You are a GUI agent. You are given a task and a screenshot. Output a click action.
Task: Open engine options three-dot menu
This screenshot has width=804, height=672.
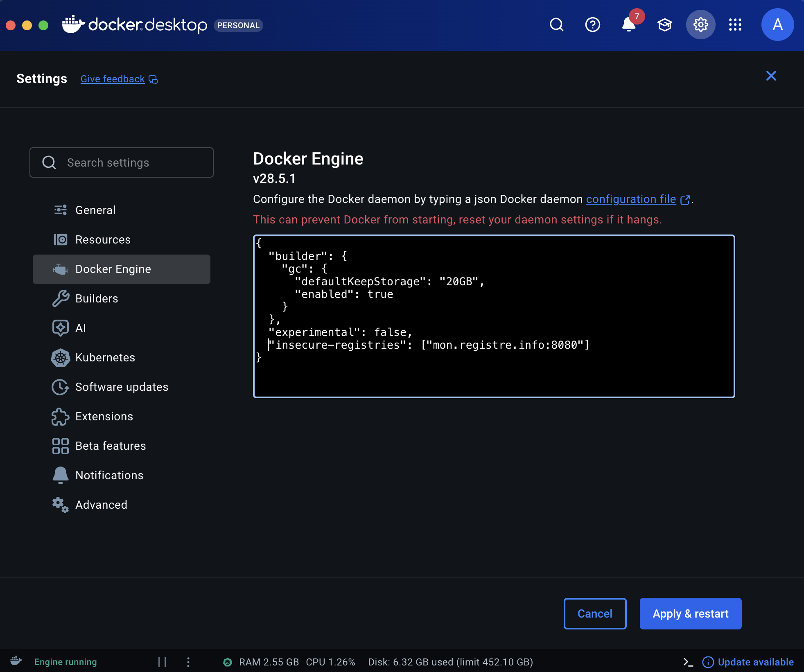(x=188, y=662)
